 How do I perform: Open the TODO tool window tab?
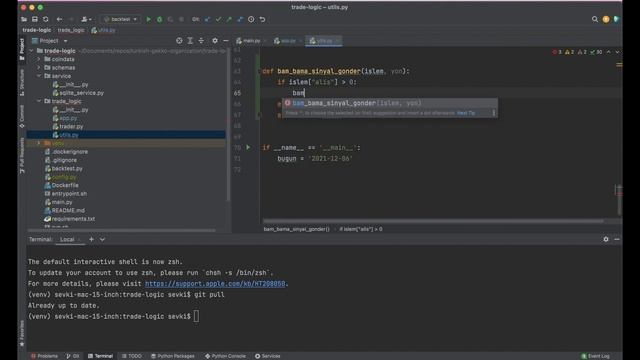point(131,356)
